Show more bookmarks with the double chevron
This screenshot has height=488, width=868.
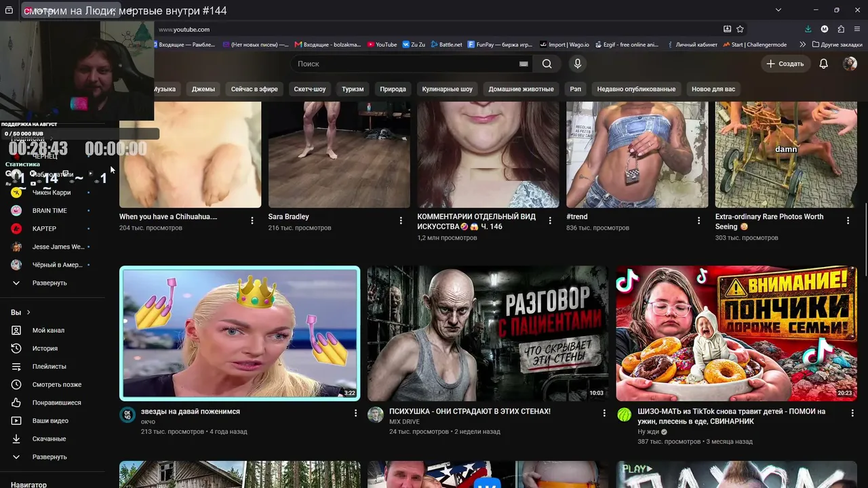pos(803,45)
